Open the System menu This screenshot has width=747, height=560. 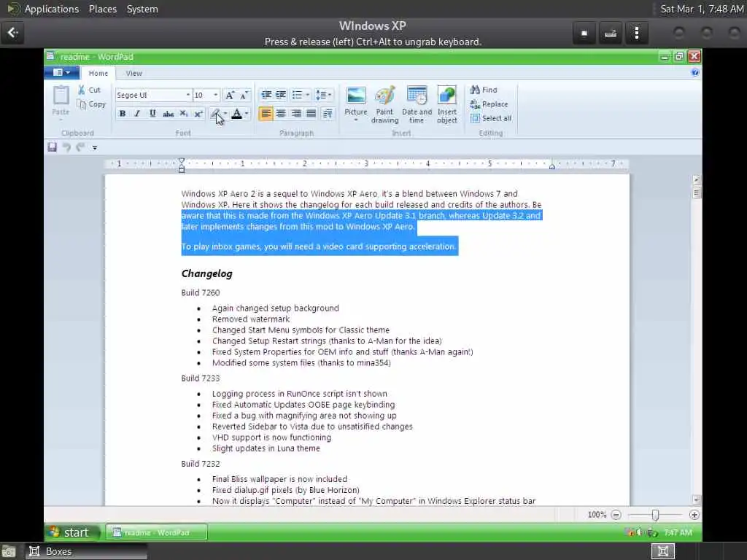tap(142, 9)
